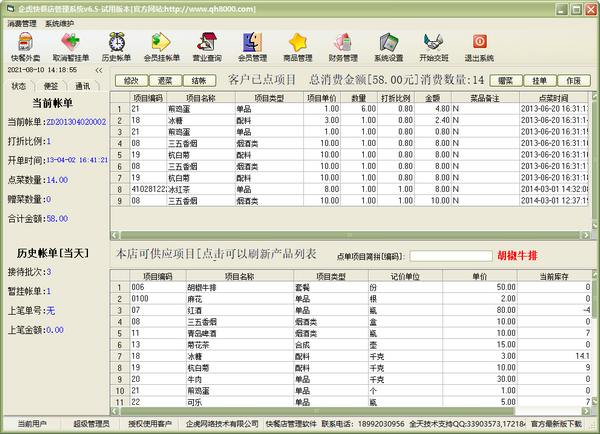Screen dimensions: 600x434
Task: Open 商品管理 product management icon
Action: (299, 46)
